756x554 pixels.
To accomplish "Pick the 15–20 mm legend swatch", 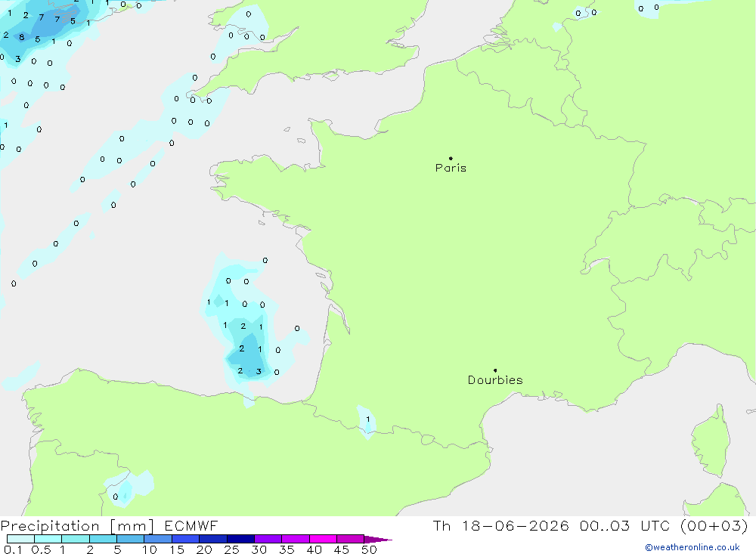I will pyautogui.click(x=186, y=539).
